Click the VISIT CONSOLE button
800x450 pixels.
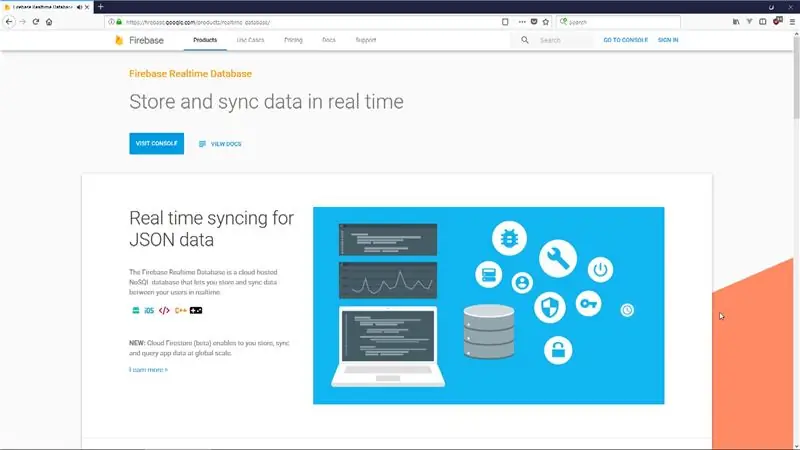click(157, 143)
